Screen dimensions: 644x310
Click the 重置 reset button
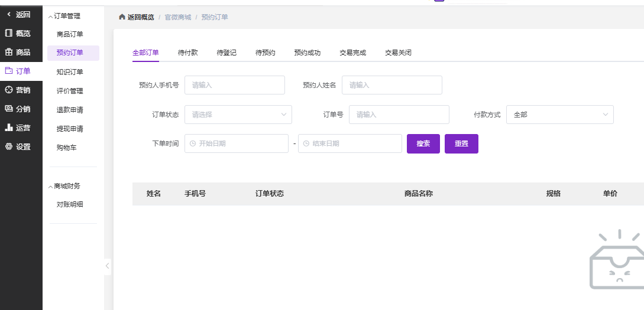[461, 143]
